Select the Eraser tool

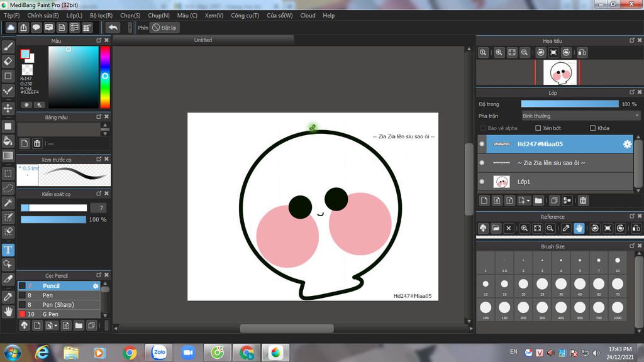[8, 62]
